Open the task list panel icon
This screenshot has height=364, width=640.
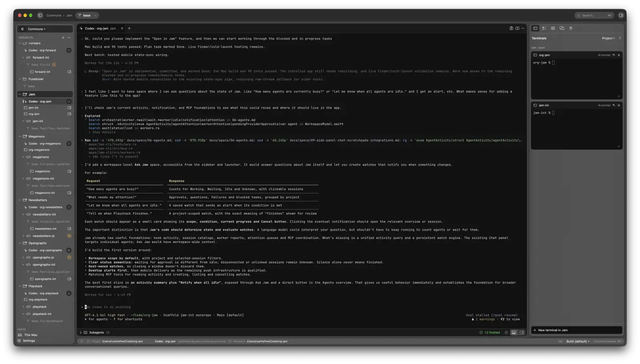(x=544, y=28)
